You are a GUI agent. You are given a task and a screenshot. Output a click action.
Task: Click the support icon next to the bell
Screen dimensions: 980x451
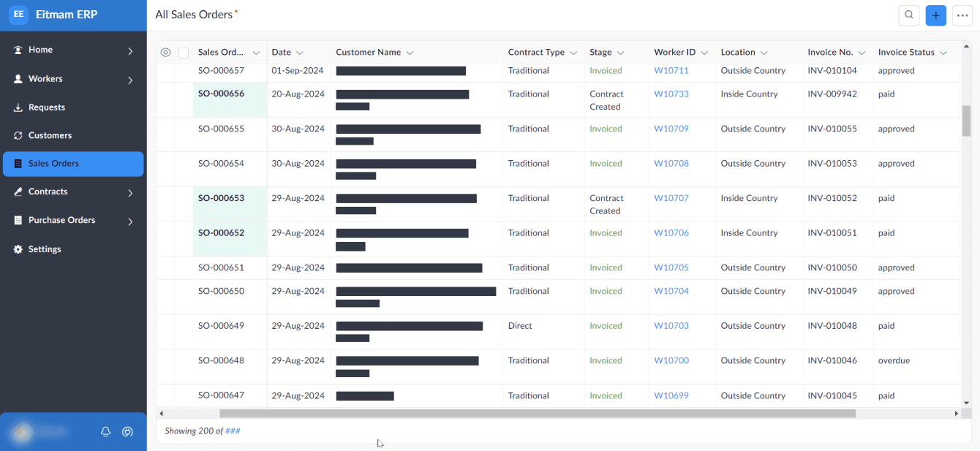point(127,431)
